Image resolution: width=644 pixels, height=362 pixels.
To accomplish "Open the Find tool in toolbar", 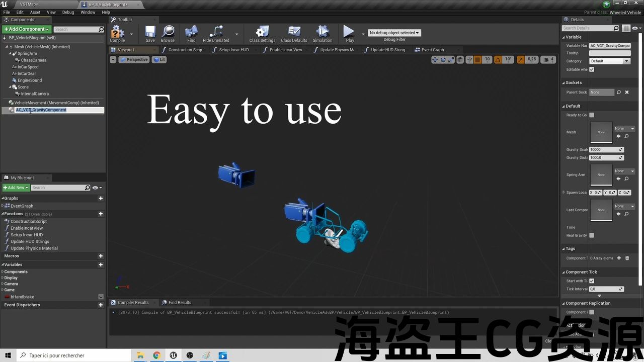I will tap(191, 33).
